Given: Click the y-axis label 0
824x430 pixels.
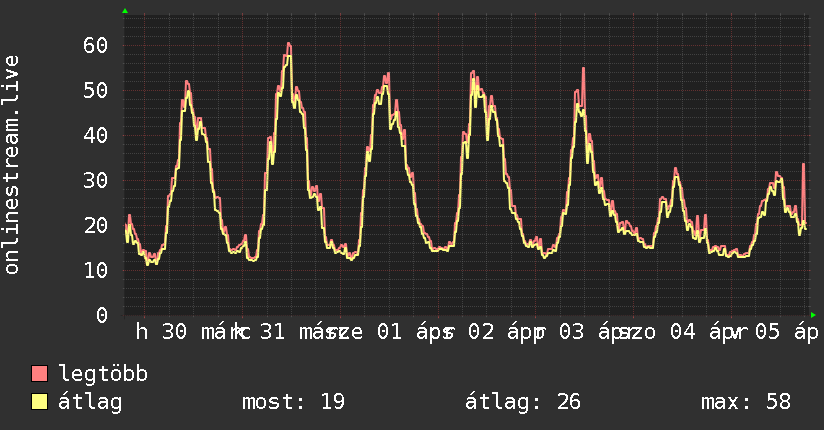Looking at the screenshot, I should pyautogui.click(x=102, y=315).
